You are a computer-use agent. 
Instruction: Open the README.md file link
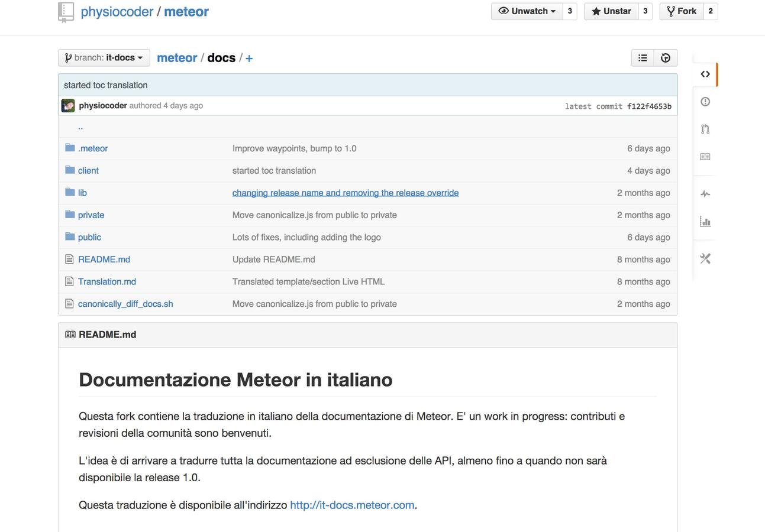click(x=104, y=259)
